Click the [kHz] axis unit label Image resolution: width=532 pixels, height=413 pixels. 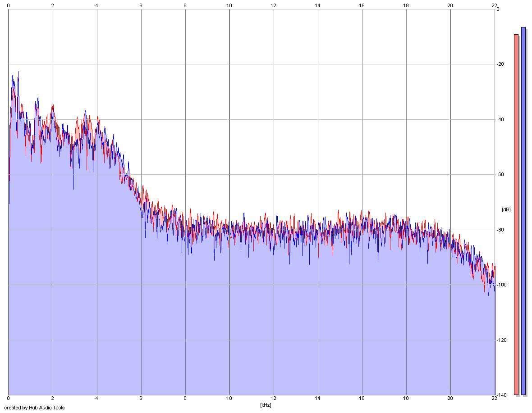click(266, 405)
